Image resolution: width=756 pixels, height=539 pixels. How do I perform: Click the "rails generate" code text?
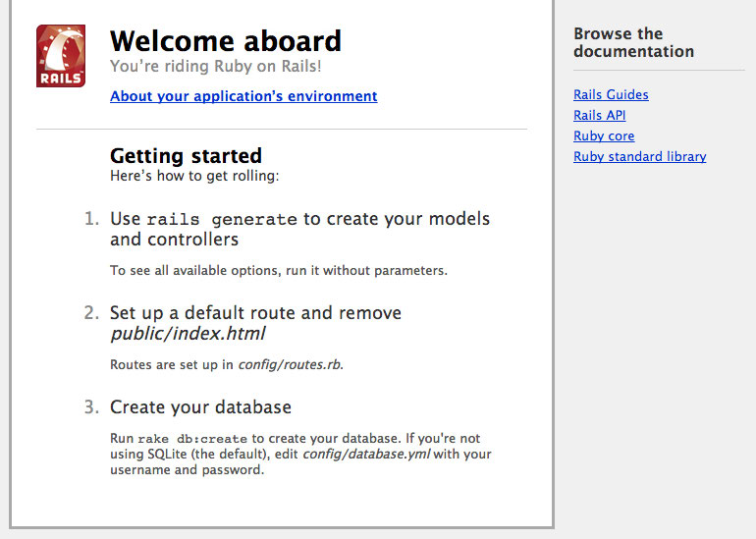point(222,220)
